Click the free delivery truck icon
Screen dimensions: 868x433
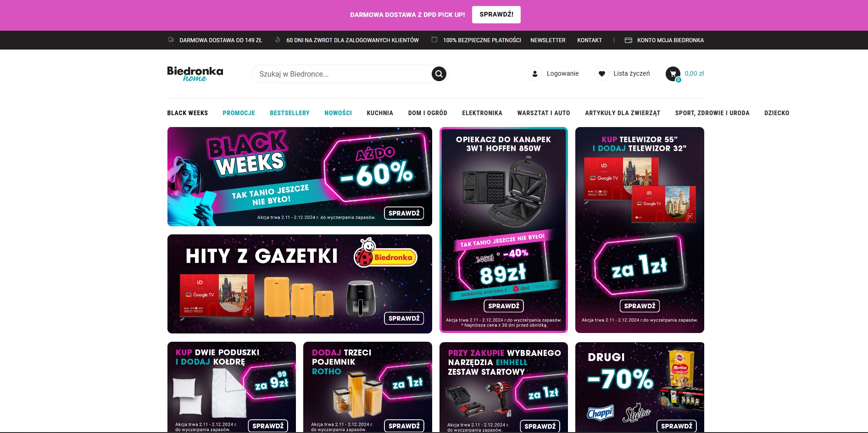171,40
